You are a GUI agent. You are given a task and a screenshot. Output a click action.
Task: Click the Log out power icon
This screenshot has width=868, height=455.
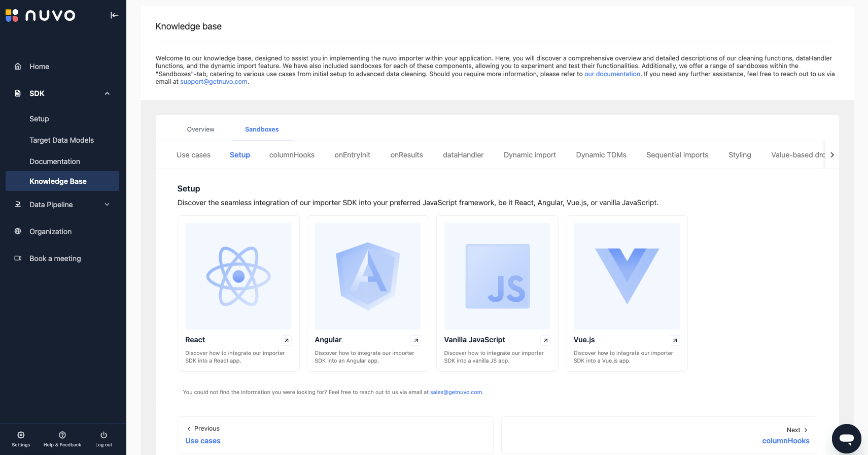[103, 435]
